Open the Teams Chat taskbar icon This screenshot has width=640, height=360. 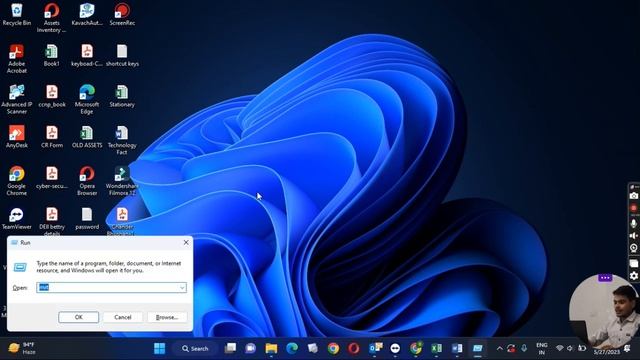(x=251, y=348)
